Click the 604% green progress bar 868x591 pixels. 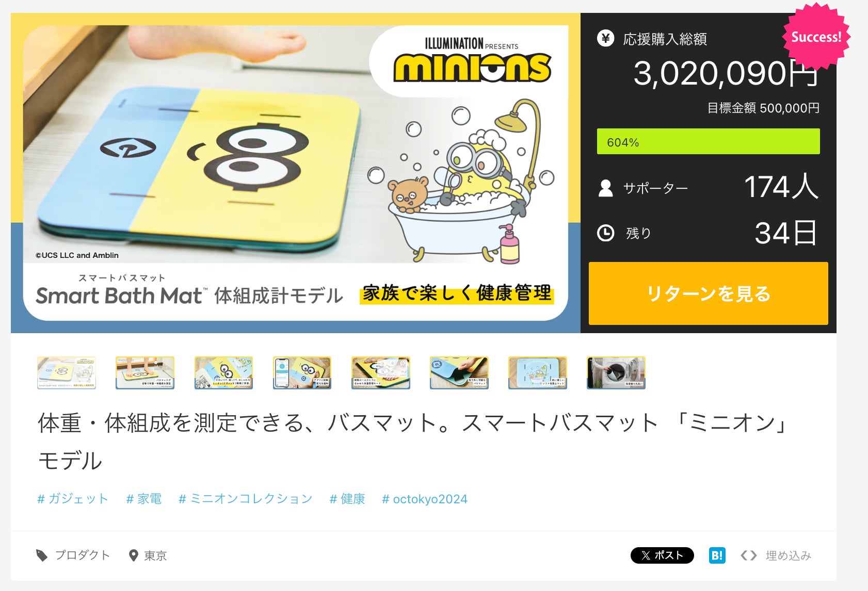708,141
